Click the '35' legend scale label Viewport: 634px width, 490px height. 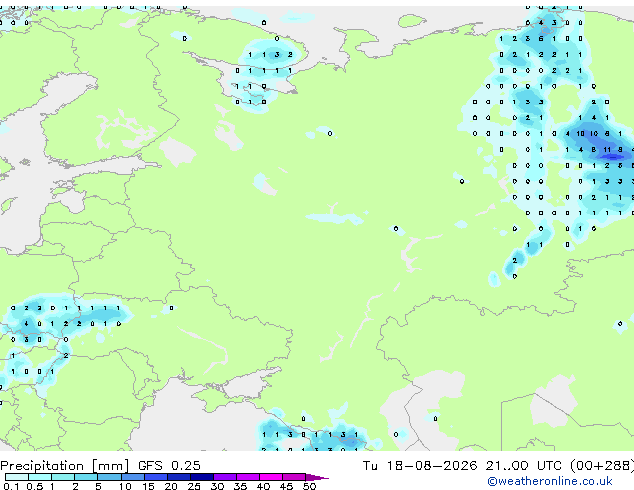tap(240, 486)
